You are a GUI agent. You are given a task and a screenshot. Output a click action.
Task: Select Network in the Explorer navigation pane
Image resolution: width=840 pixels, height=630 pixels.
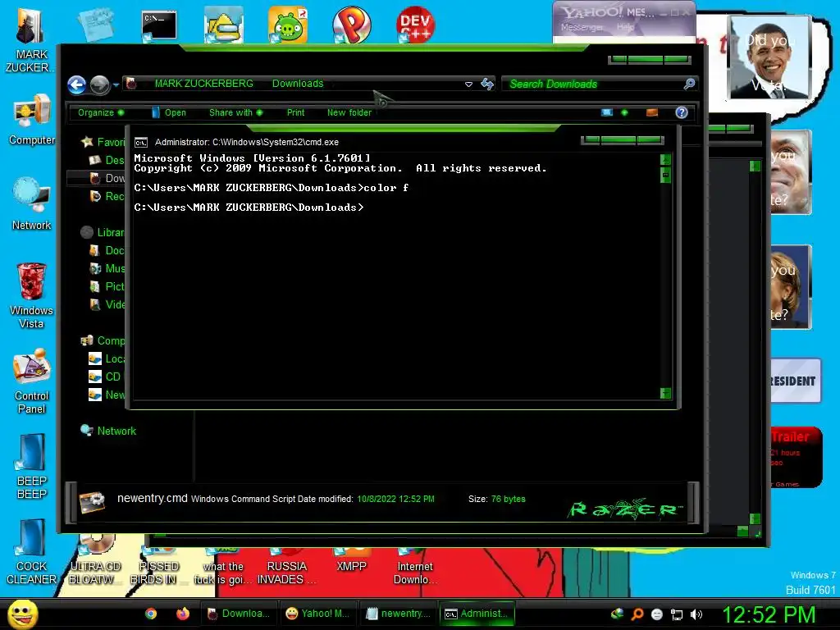coord(109,431)
